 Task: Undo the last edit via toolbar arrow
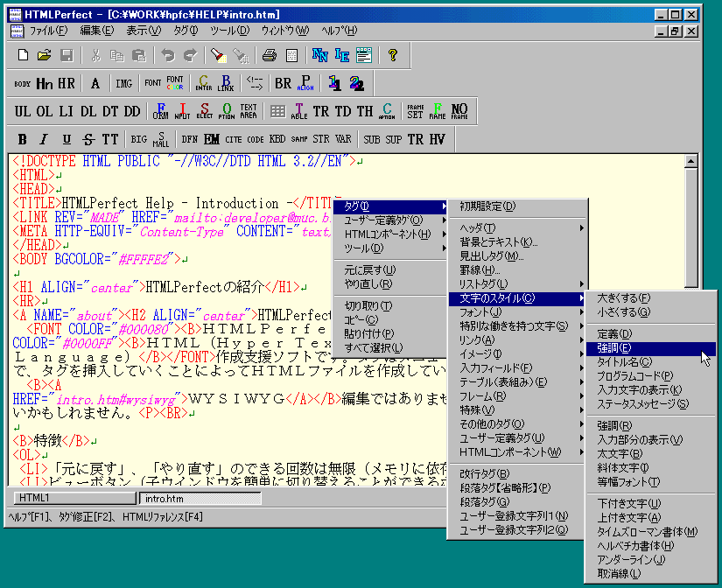click(x=169, y=55)
